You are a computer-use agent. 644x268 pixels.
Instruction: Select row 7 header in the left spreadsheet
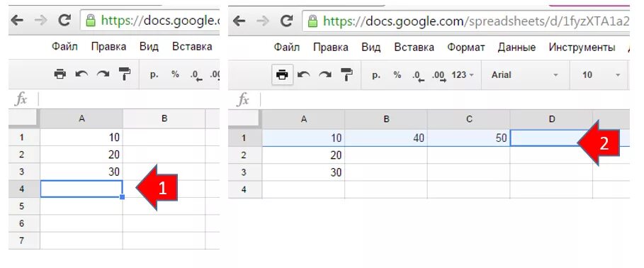pyautogui.click(x=24, y=240)
